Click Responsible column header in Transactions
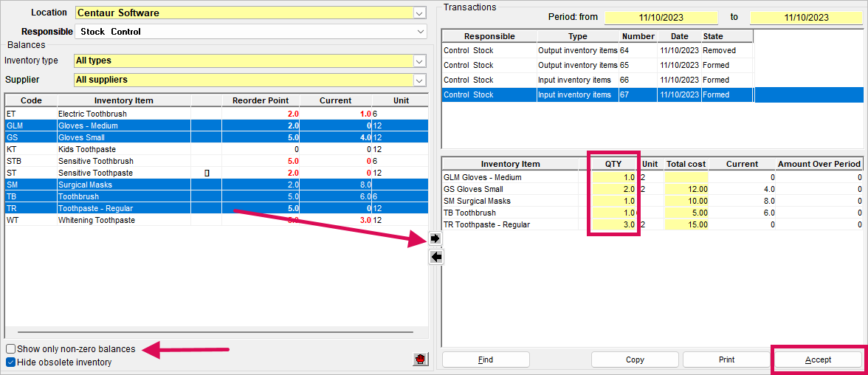Image resolution: width=868 pixels, height=375 pixels. pyautogui.click(x=490, y=37)
